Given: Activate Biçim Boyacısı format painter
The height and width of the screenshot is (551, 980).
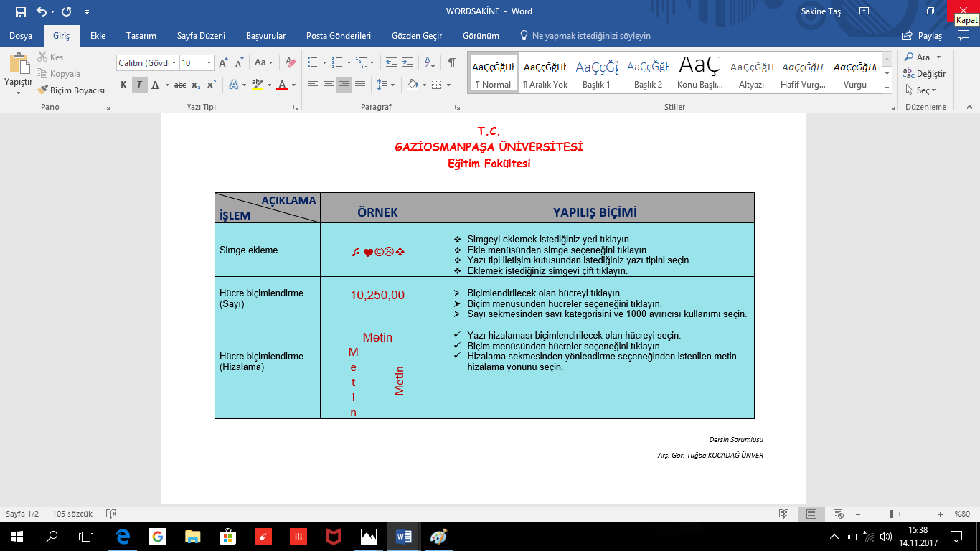Looking at the screenshot, I should 71,90.
